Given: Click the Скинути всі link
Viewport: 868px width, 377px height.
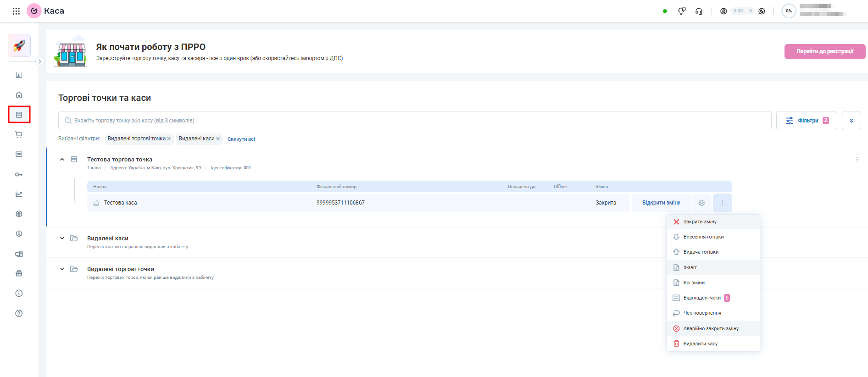Looking at the screenshot, I should [x=241, y=139].
